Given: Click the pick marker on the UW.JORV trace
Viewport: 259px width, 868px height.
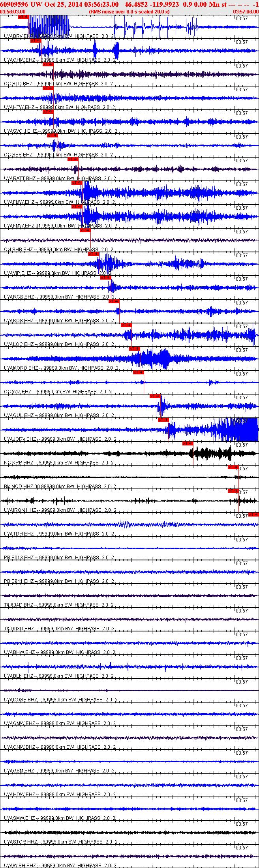Looking at the screenshot, I should [x=163, y=419].
